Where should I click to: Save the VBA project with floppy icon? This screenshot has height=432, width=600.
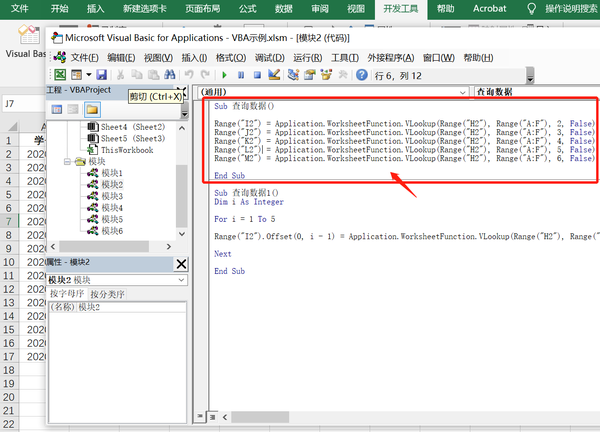click(x=101, y=75)
